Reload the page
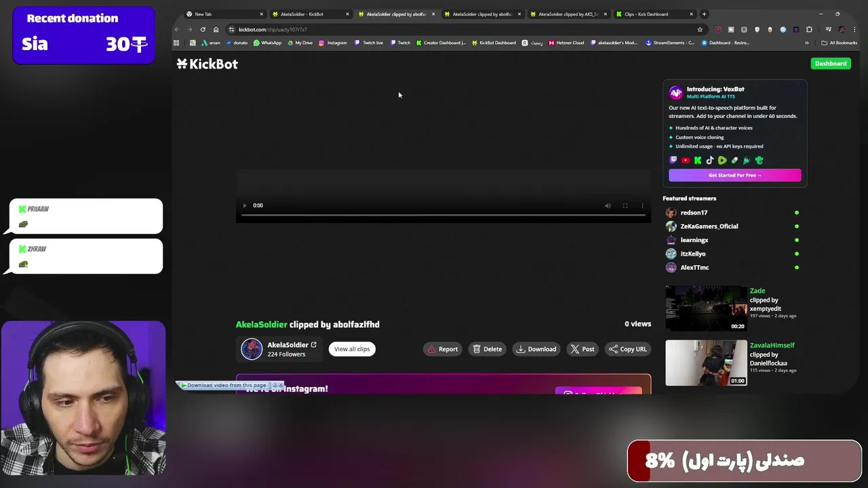Screen dimensions: 868x488 pos(203,29)
